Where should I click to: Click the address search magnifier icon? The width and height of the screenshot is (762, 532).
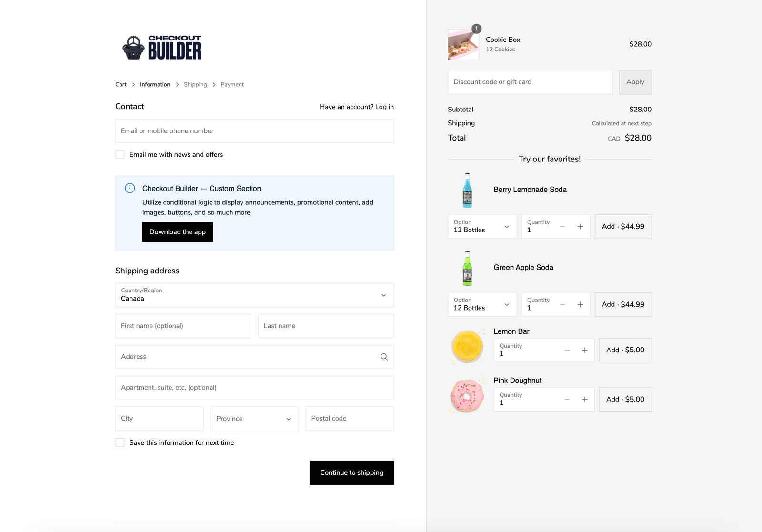pos(384,357)
